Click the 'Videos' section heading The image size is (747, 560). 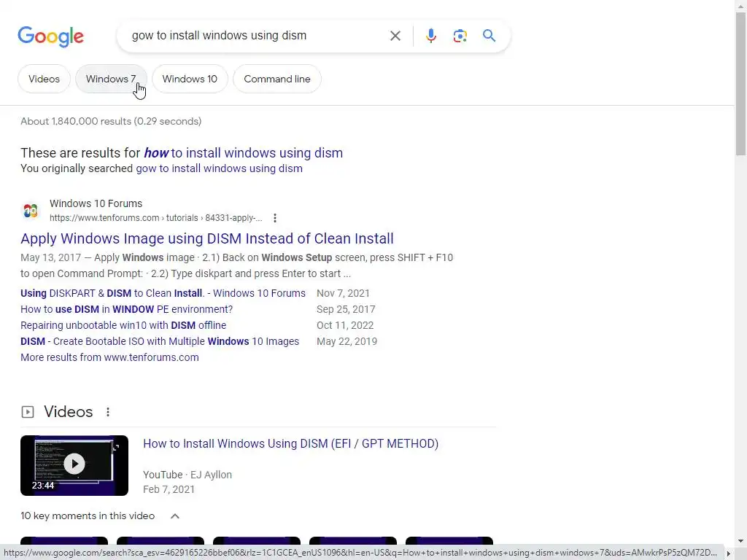[68, 412]
